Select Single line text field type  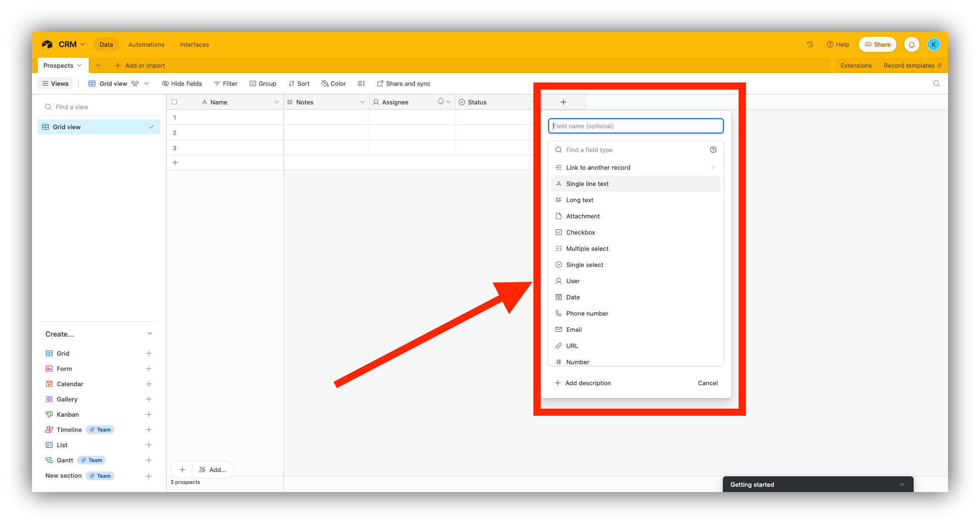636,184
